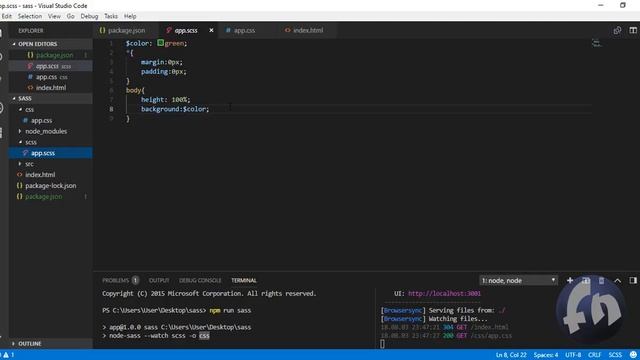Screen dimensions: 640x360
Task: Click Ln 8, Col 22 status item
Action: [x=511, y=355]
